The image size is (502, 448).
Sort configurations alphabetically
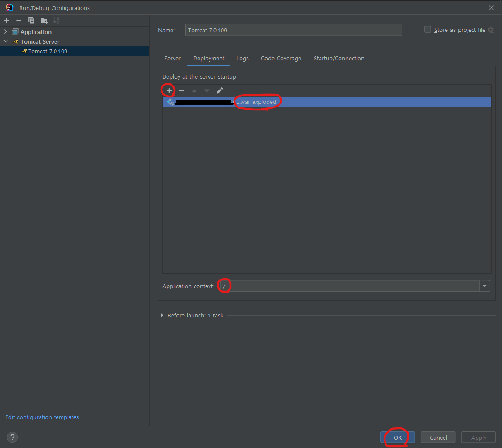point(56,21)
